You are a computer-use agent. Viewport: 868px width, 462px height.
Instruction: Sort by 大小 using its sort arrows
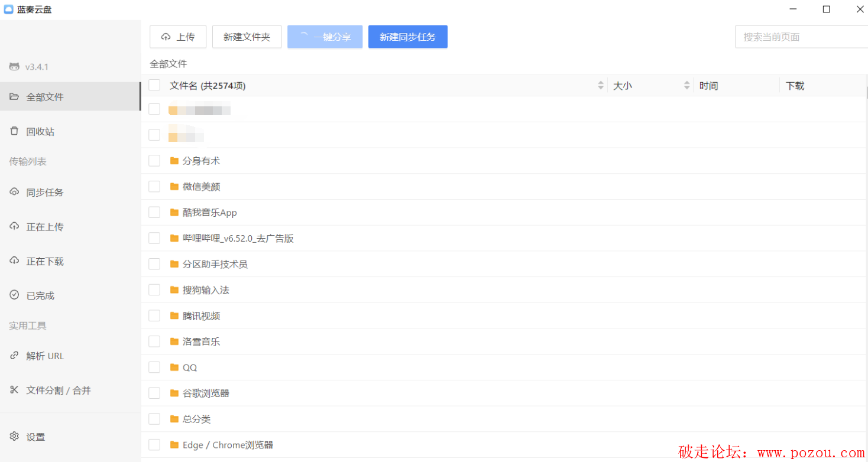click(687, 86)
